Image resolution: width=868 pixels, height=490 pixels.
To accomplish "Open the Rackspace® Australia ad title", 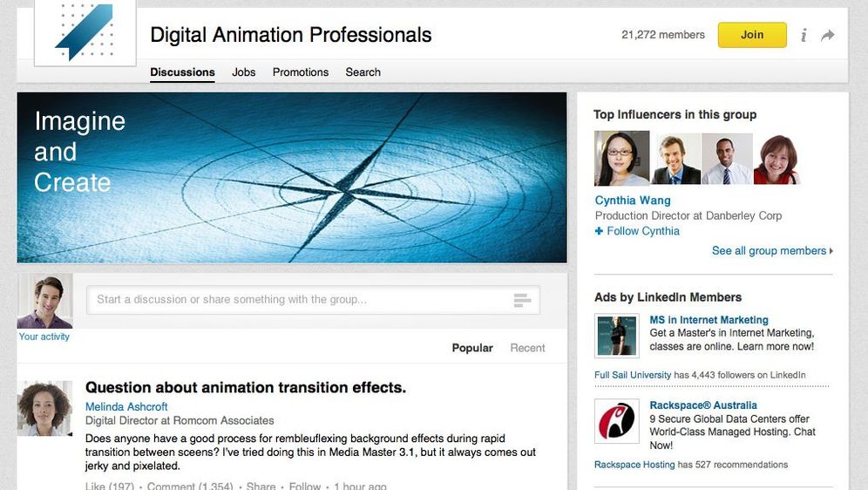I will (703, 405).
